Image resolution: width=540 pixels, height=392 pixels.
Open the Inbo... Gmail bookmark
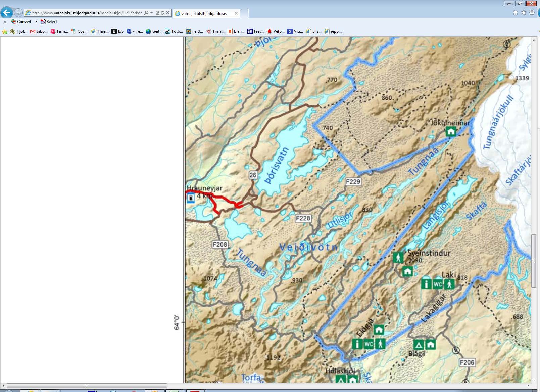click(x=39, y=31)
